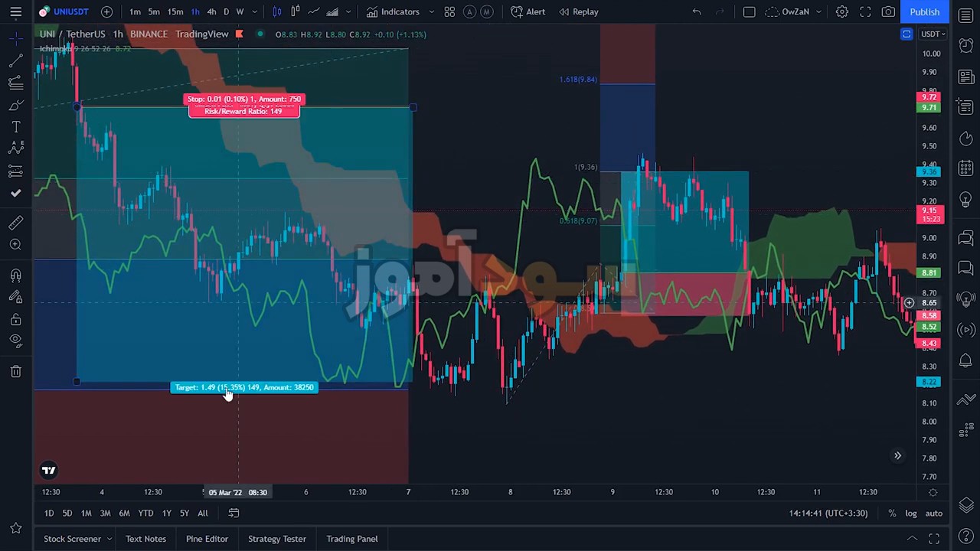The image size is (980, 551).
Task: Expand Stock Screener dropdown arrow
Action: 109,539
